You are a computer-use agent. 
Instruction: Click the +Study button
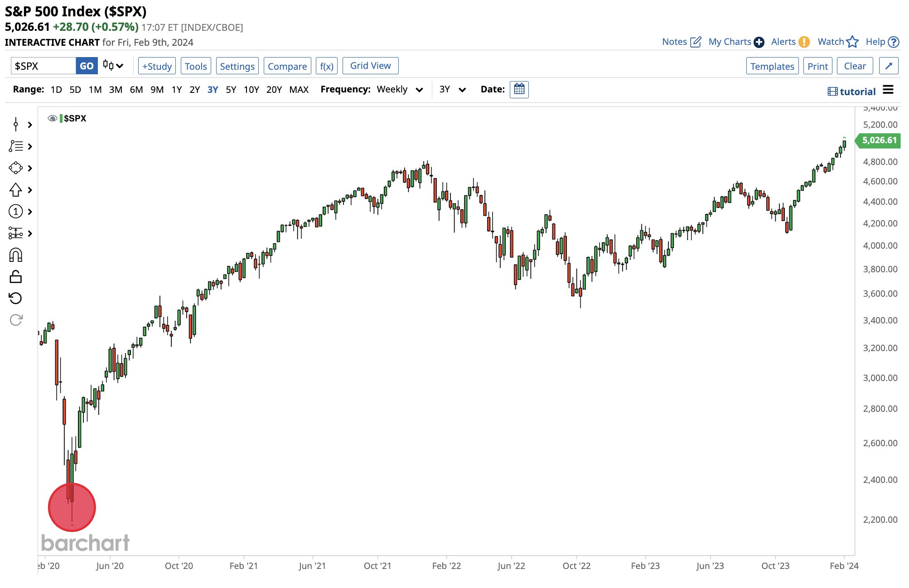(157, 66)
